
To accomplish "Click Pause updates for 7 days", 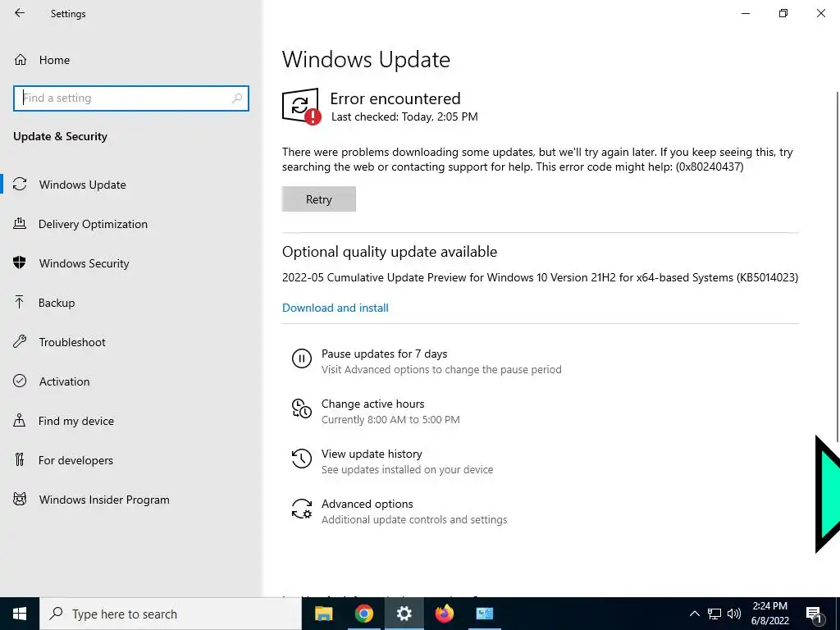I will coord(384,354).
